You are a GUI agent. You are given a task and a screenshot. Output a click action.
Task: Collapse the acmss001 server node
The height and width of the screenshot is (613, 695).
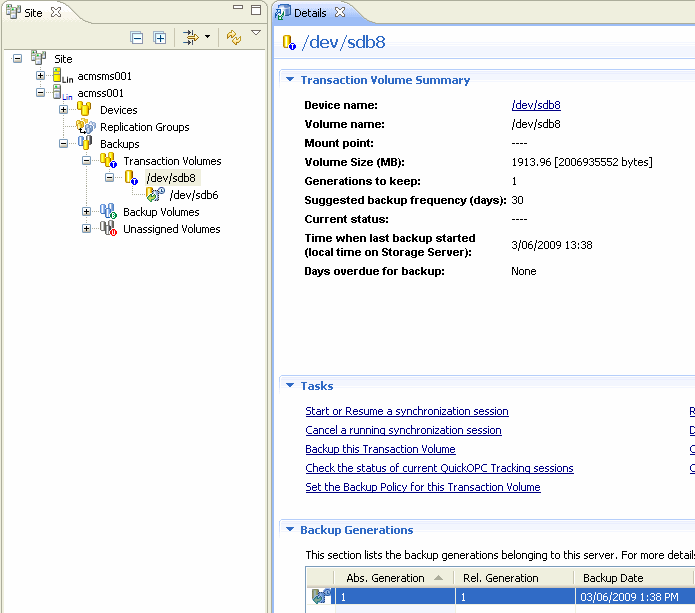tap(40, 93)
